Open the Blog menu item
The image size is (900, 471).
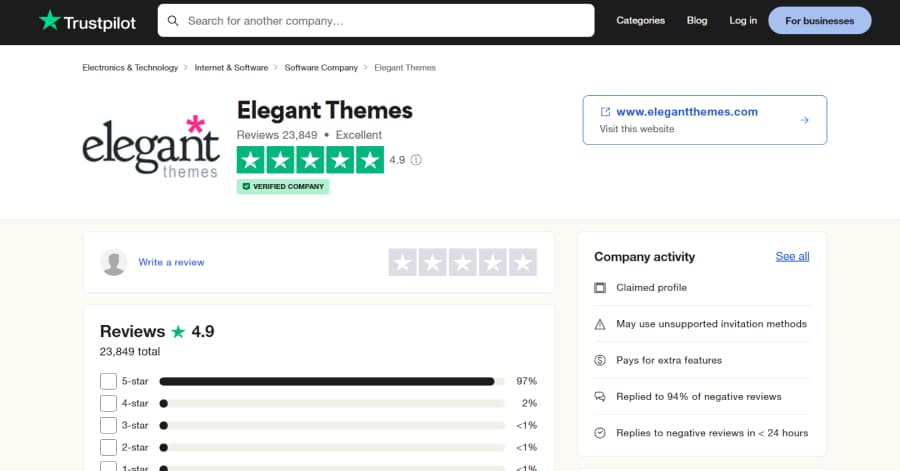point(697,20)
